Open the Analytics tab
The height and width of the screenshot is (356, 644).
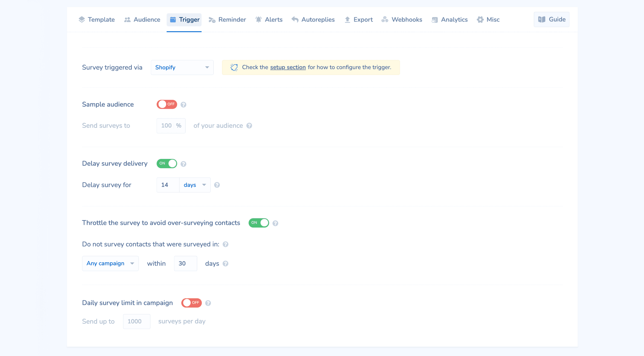coord(449,19)
